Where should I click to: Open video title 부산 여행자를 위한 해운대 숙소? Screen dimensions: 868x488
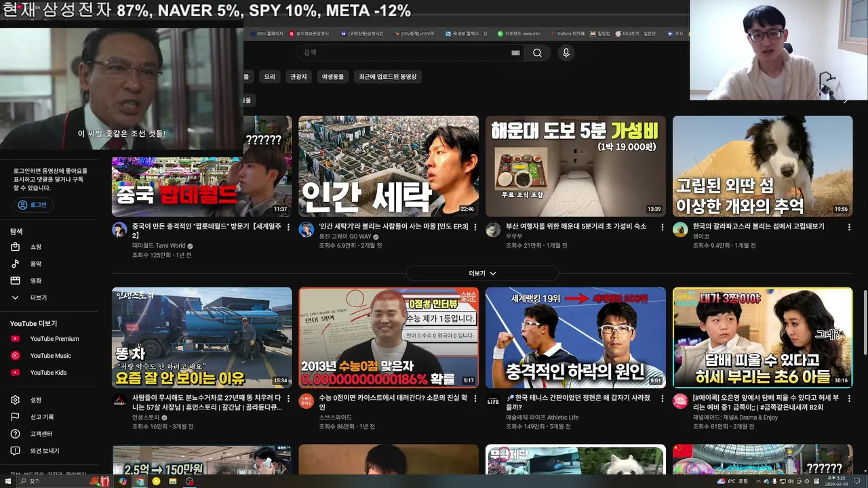click(x=576, y=226)
